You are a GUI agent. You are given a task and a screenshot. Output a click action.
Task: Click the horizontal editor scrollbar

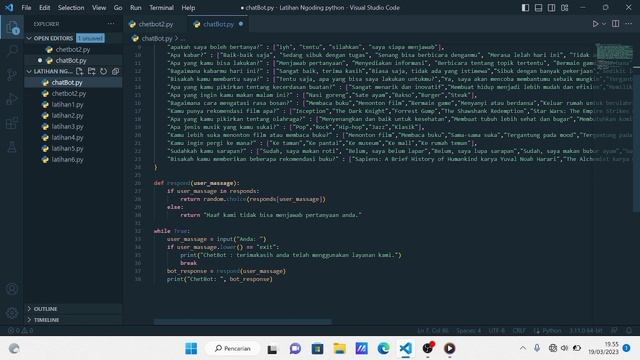click(243, 322)
